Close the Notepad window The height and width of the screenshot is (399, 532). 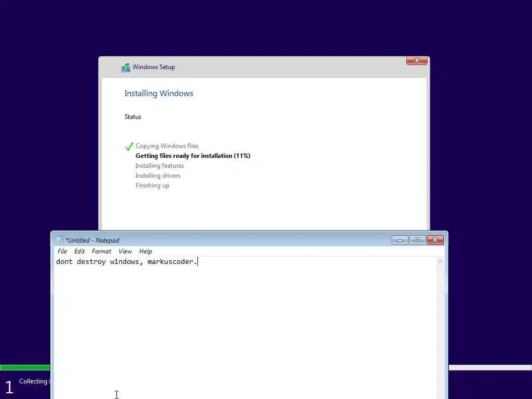point(435,240)
